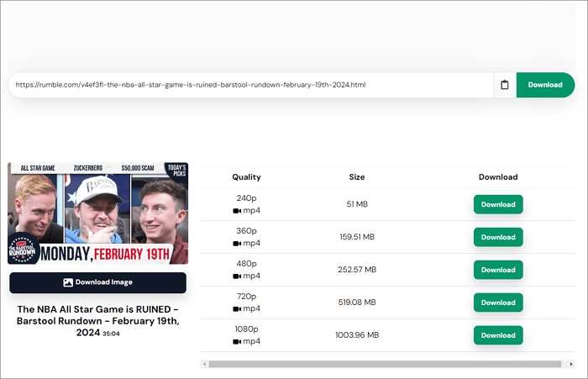Click the Quality column header

pos(246,177)
